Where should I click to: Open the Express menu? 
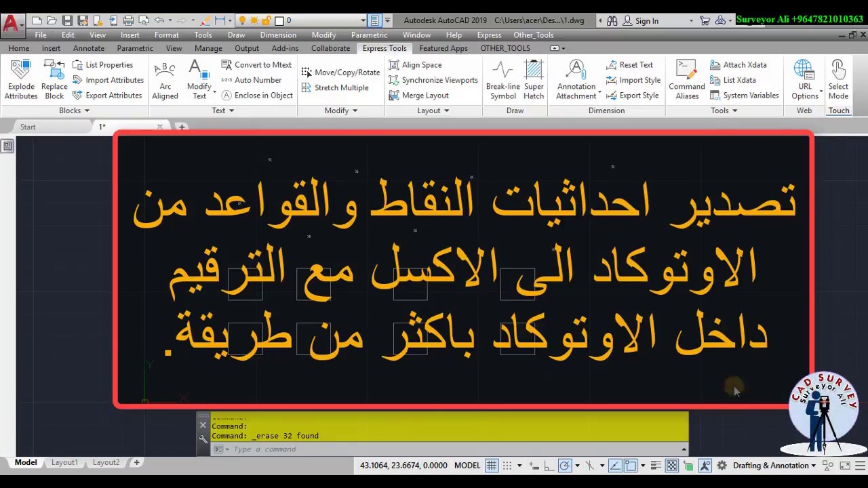point(489,35)
